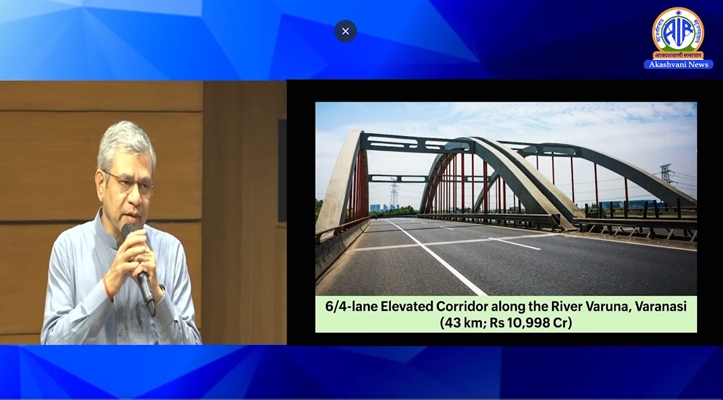Image resolution: width=723 pixels, height=400 pixels.
Task: Close the video overlay with the X button
Action: pyautogui.click(x=345, y=31)
